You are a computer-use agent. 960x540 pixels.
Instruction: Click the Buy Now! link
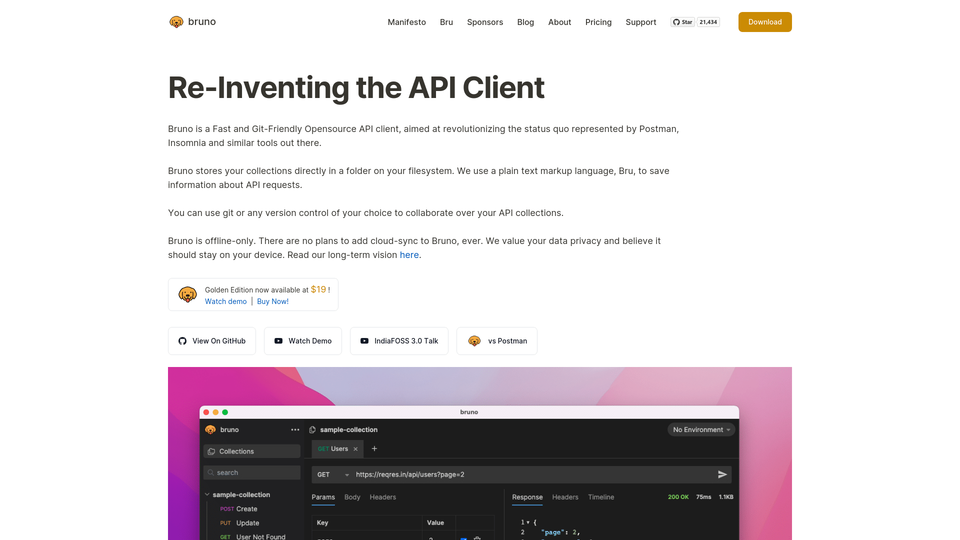point(272,301)
